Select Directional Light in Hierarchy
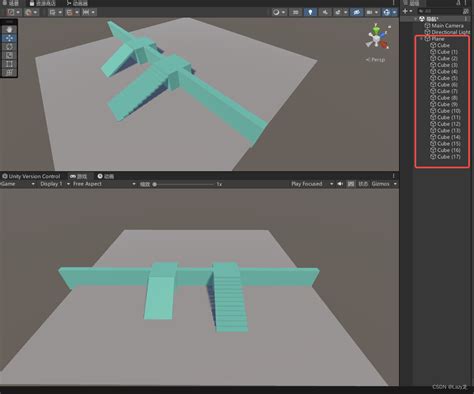This screenshot has width=474, height=394. (x=450, y=32)
